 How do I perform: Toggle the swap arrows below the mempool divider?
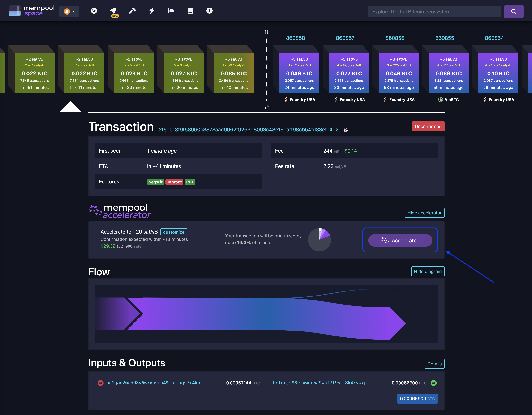pyautogui.click(x=267, y=107)
